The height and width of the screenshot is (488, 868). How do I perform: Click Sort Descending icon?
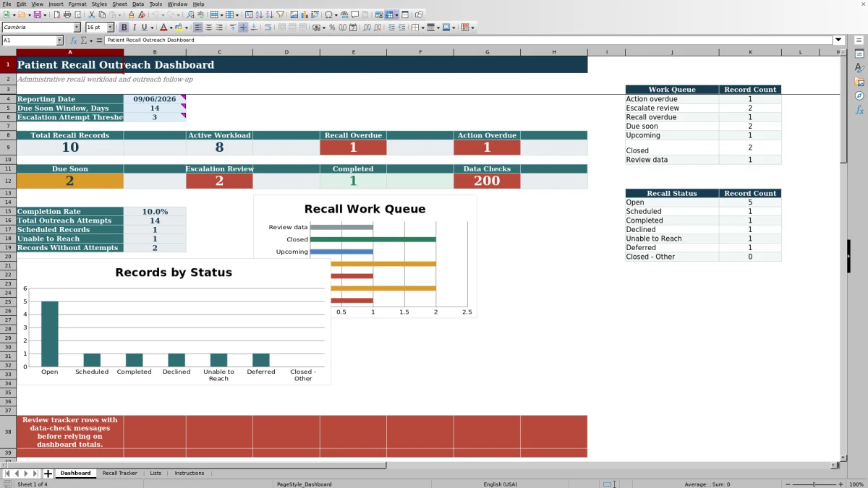click(x=269, y=14)
